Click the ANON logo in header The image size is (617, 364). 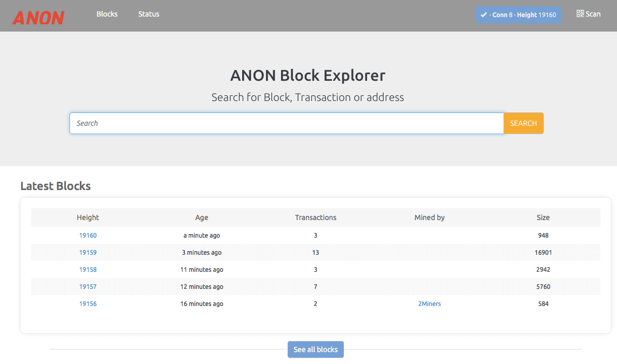pos(38,18)
